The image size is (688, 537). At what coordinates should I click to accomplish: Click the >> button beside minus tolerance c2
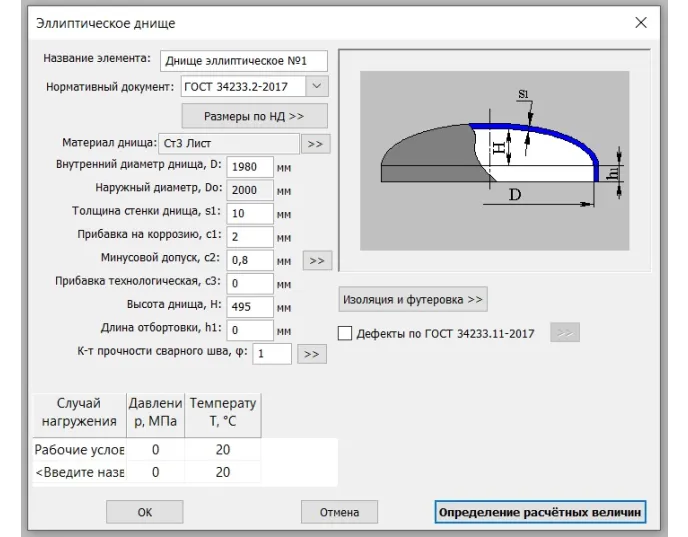click(316, 261)
